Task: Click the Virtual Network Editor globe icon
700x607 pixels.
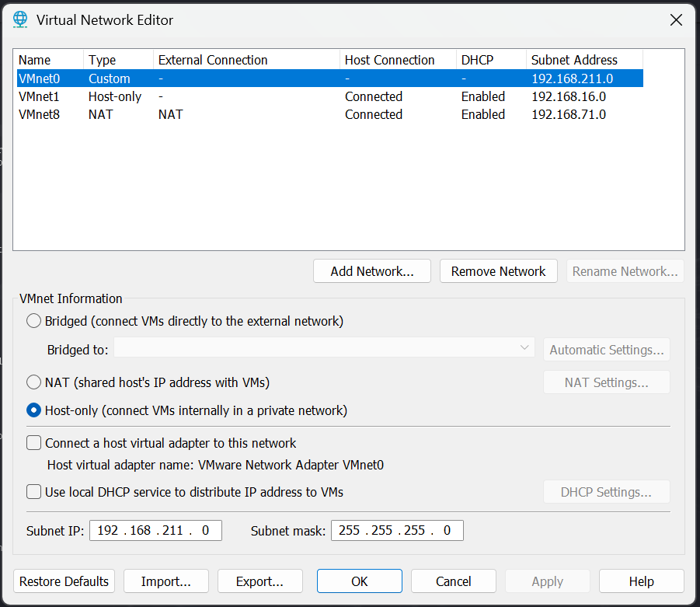Action: pyautogui.click(x=20, y=19)
